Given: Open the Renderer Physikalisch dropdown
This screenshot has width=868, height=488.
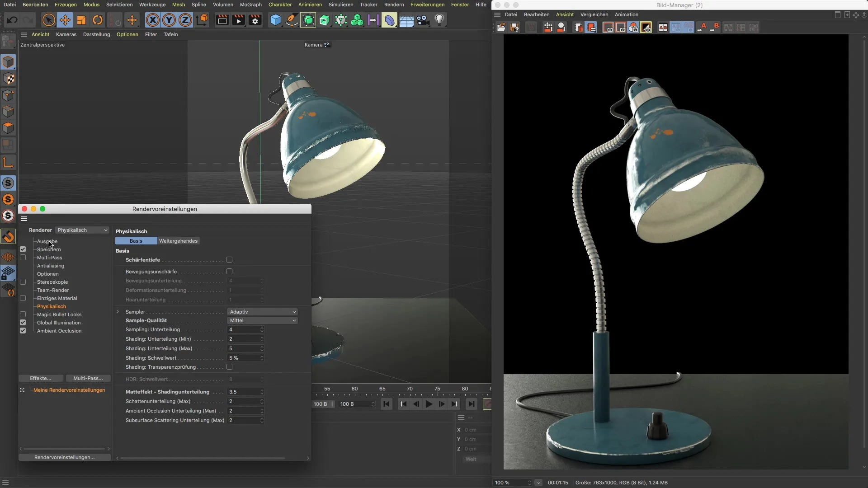Looking at the screenshot, I should tap(82, 230).
